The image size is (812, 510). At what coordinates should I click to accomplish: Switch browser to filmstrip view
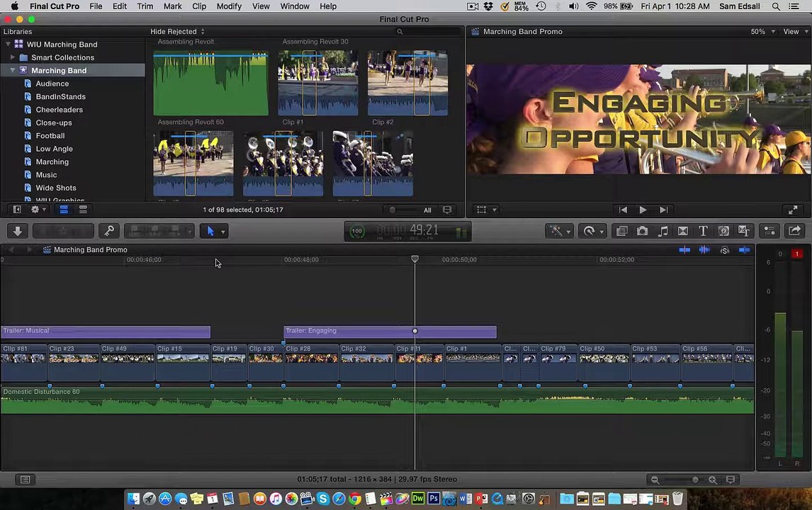(x=64, y=210)
